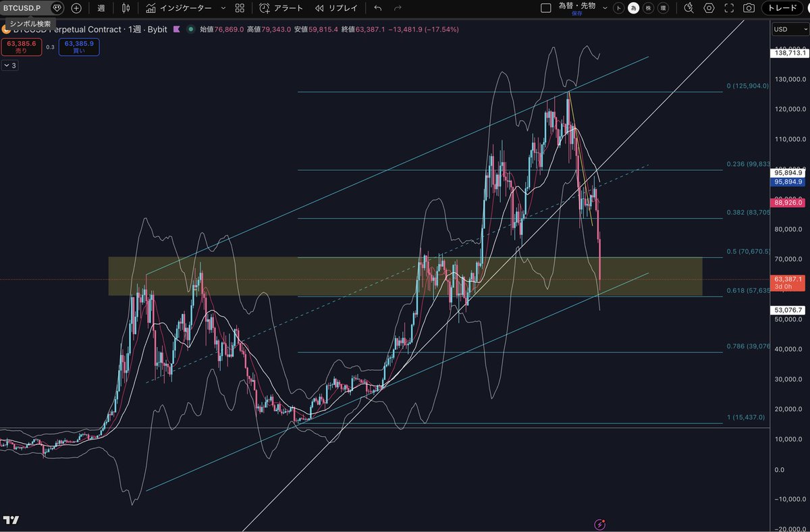Open quick search lightning icon
810x532 pixels.
click(x=688, y=8)
